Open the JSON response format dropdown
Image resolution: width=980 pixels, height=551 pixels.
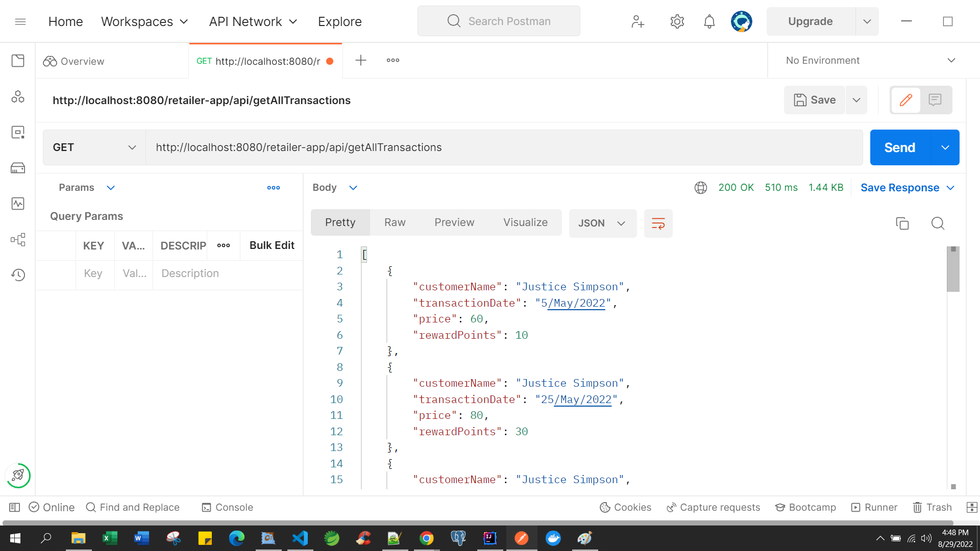[602, 223]
